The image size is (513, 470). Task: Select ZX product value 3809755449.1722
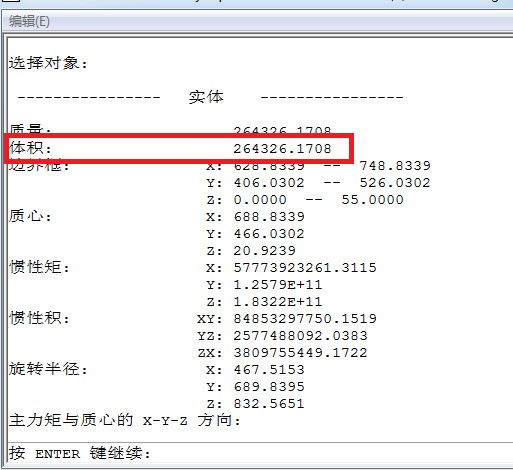click(300, 353)
